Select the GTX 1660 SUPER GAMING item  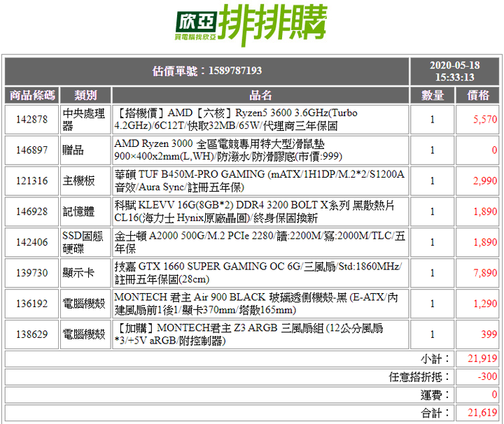[x=258, y=273]
